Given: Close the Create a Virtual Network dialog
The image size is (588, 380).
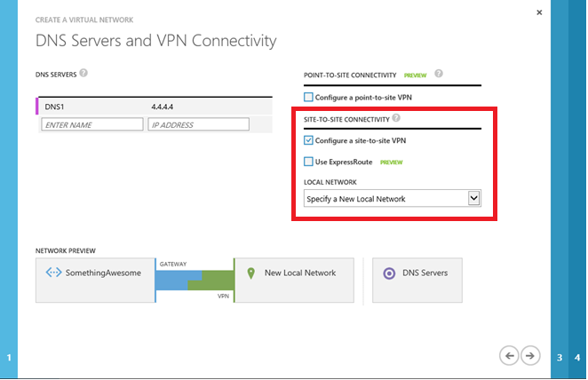Looking at the screenshot, I should click(x=539, y=12).
